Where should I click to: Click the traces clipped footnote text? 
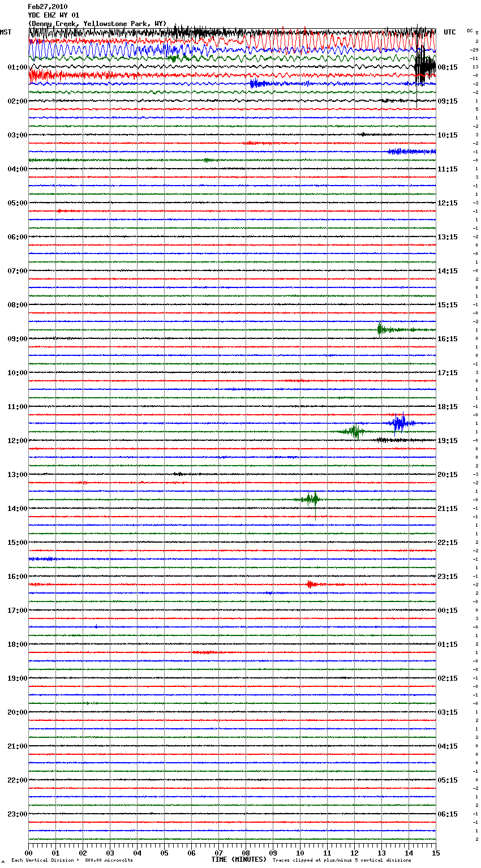pos(342,860)
